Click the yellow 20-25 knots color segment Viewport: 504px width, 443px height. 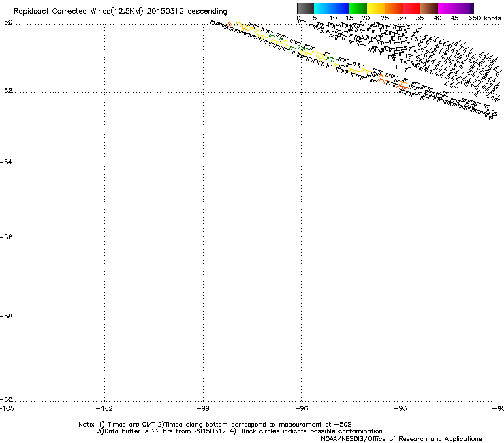[x=376, y=8]
